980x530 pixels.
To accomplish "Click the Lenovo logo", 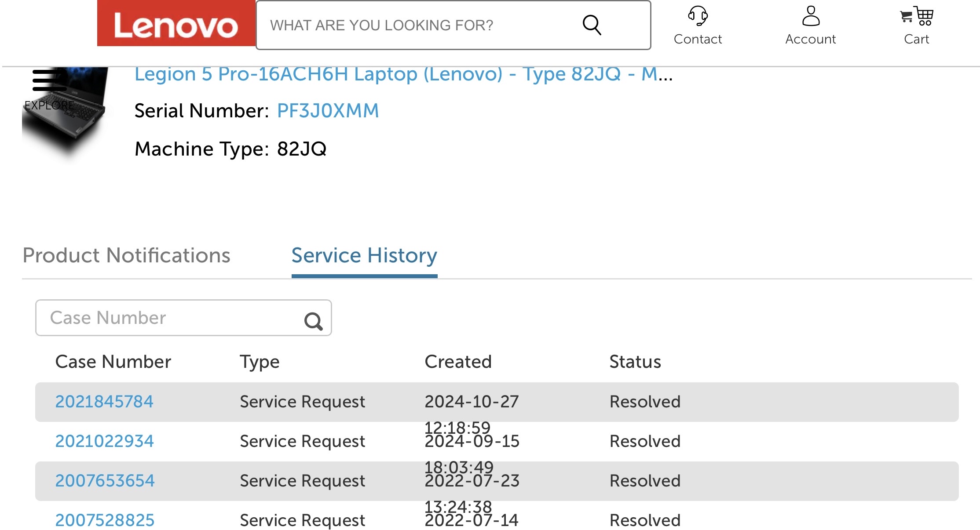I will click(x=176, y=24).
